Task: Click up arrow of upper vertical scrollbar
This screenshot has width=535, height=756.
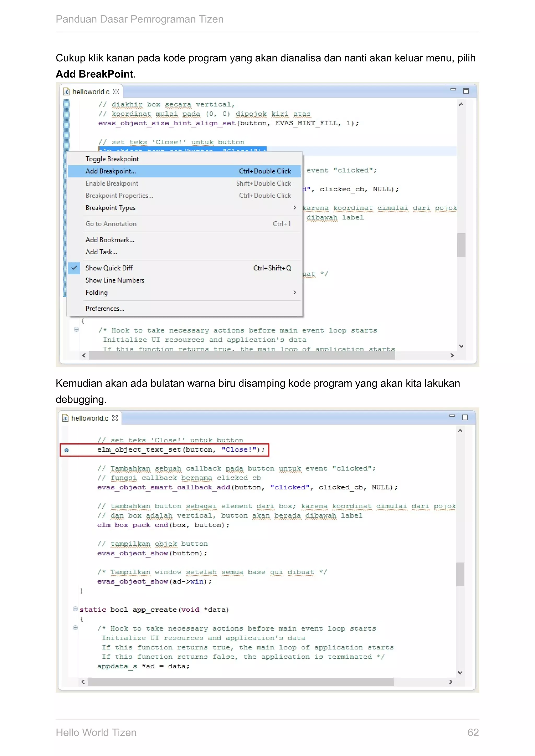Action: coord(461,104)
